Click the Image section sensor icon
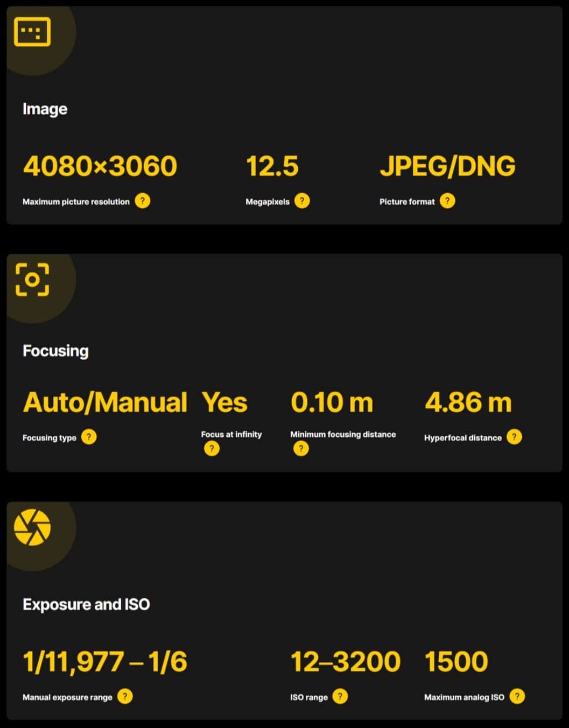The height and width of the screenshot is (728, 569). (32, 32)
